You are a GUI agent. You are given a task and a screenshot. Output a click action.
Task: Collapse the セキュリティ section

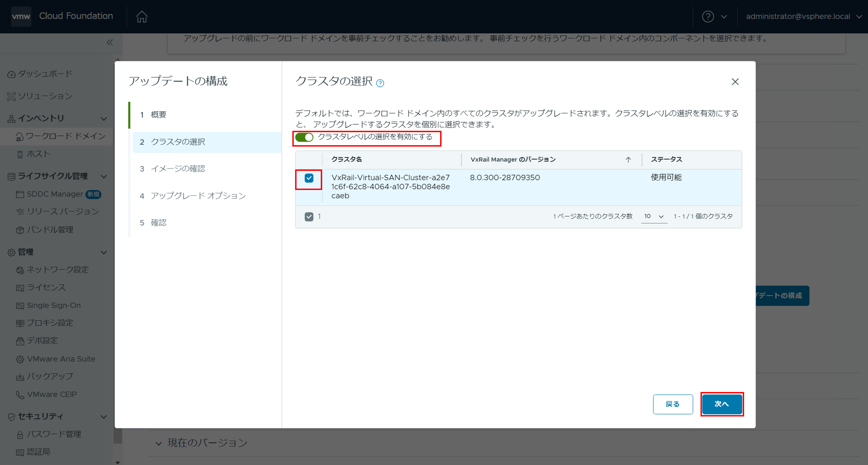pos(104,417)
